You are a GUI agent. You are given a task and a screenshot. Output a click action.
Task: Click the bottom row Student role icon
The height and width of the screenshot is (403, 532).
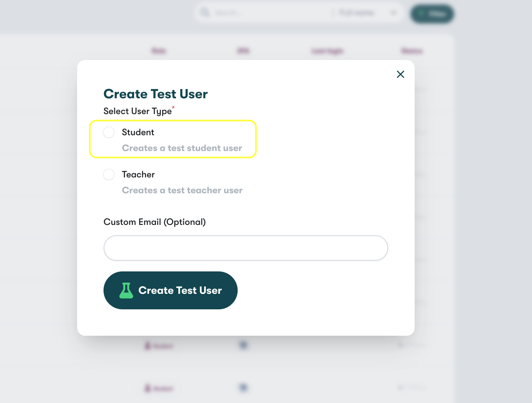(x=148, y=388)
